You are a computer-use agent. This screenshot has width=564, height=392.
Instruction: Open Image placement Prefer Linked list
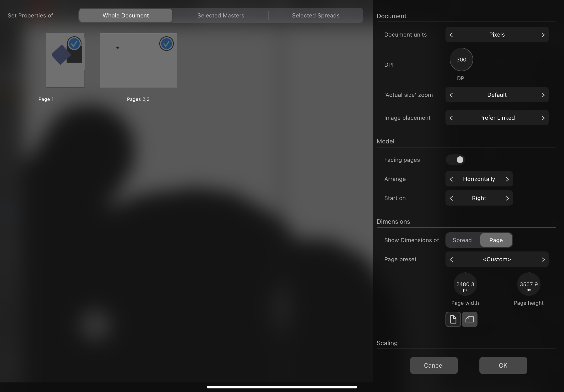point(497,118)
